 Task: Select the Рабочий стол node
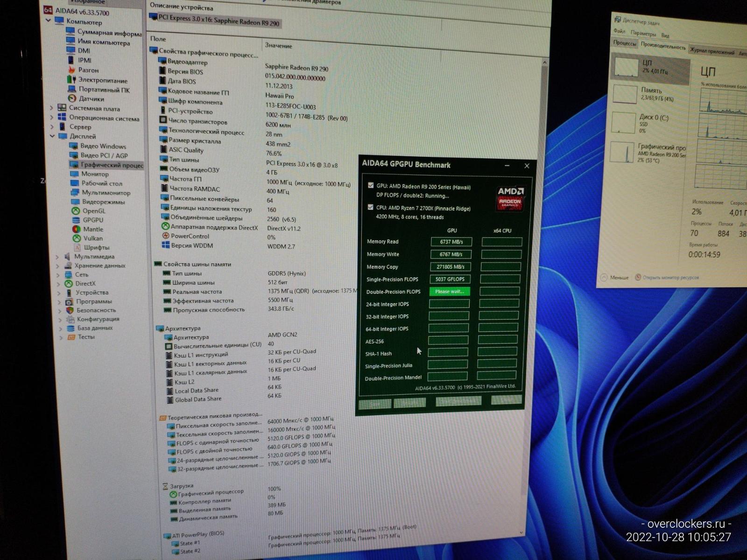coord(96,183)
